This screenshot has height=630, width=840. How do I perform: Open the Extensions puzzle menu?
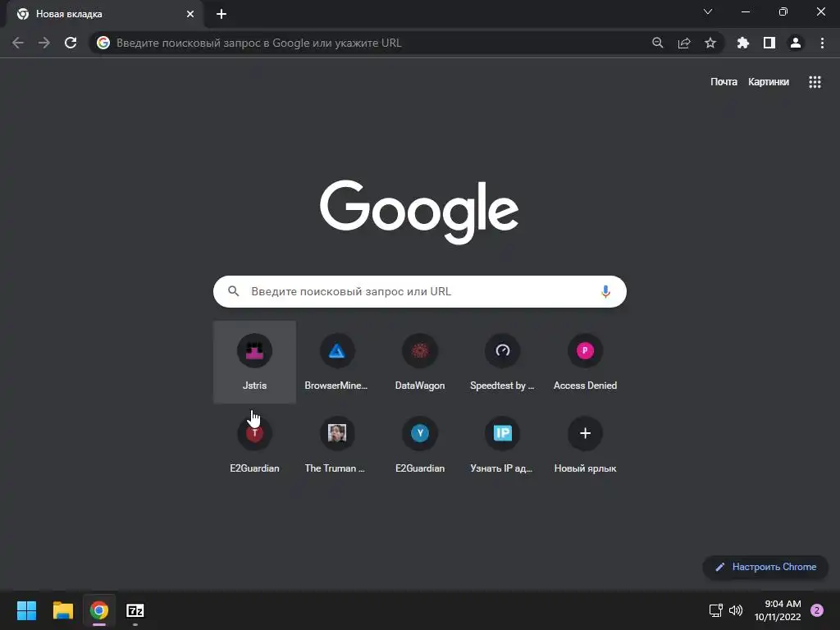pos(743,43)
